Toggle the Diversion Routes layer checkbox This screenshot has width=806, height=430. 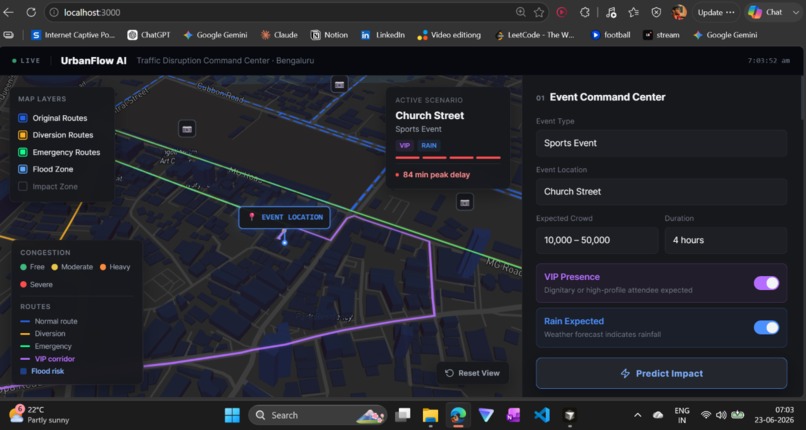click(23, 135)
